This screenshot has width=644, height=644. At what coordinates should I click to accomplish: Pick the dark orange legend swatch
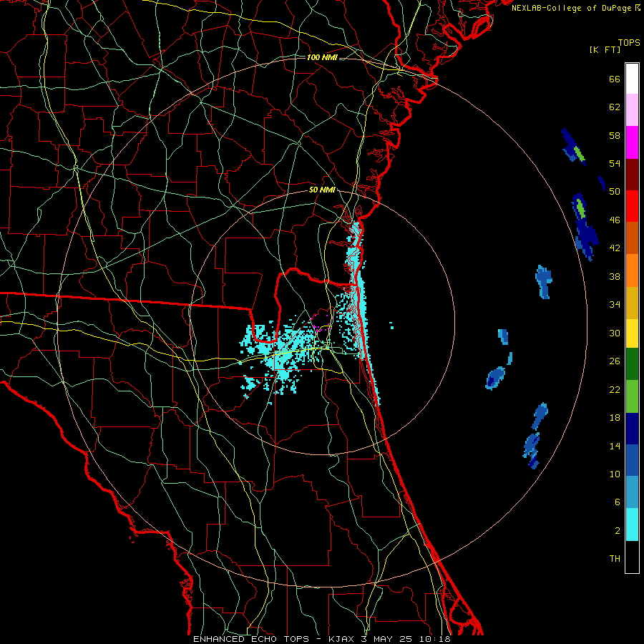coord(632,238)
